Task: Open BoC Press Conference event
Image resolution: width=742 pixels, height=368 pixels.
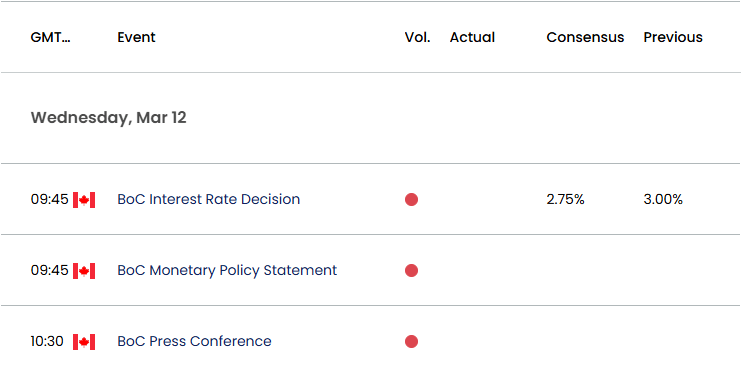Action: pos(194,341)
